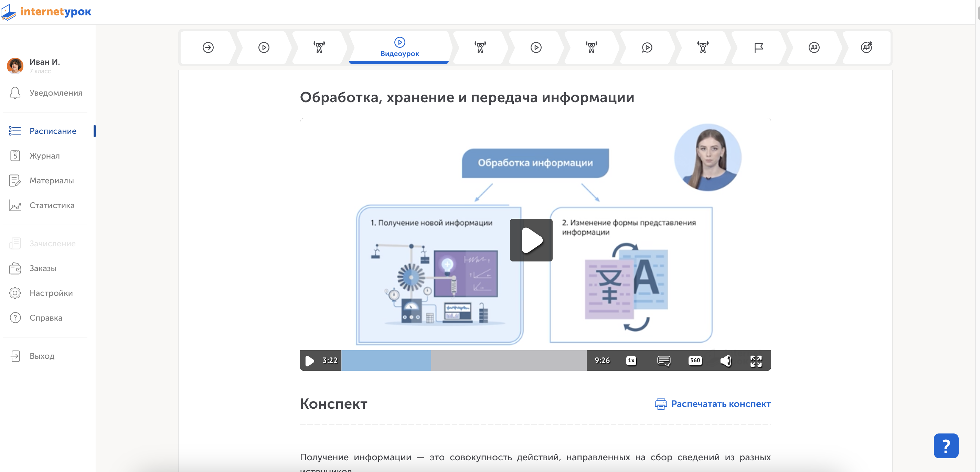The width and height of the screenshot is (980, 472).
Task: Open Журнал in the sidebar menu
Action: point(44,156)
